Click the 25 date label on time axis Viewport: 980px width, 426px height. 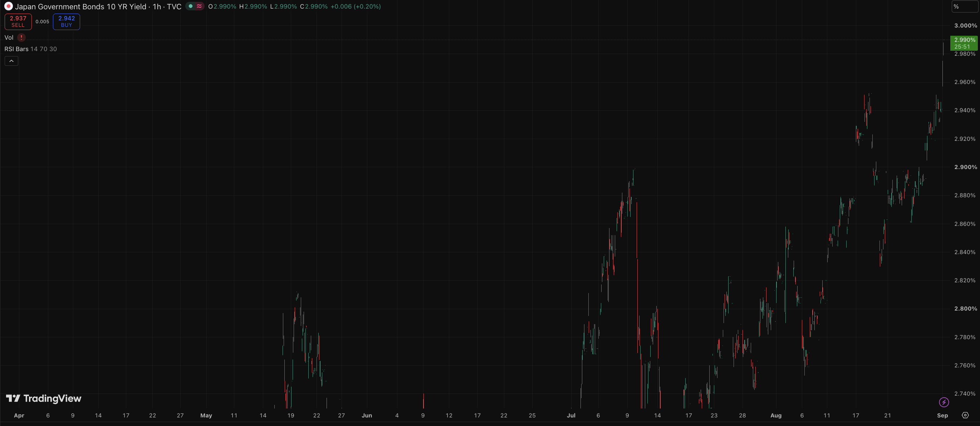532,415
